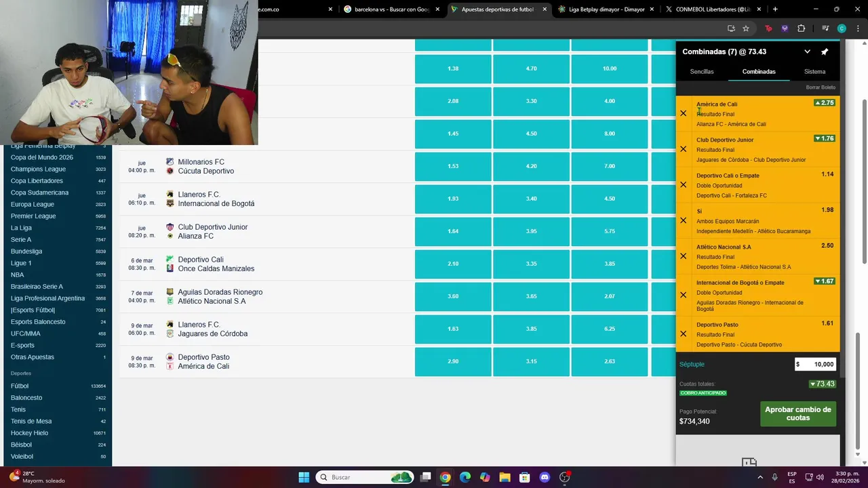
Task: Approve odds change with Aprobar cambio de cuotas
Action: point(797,413)
